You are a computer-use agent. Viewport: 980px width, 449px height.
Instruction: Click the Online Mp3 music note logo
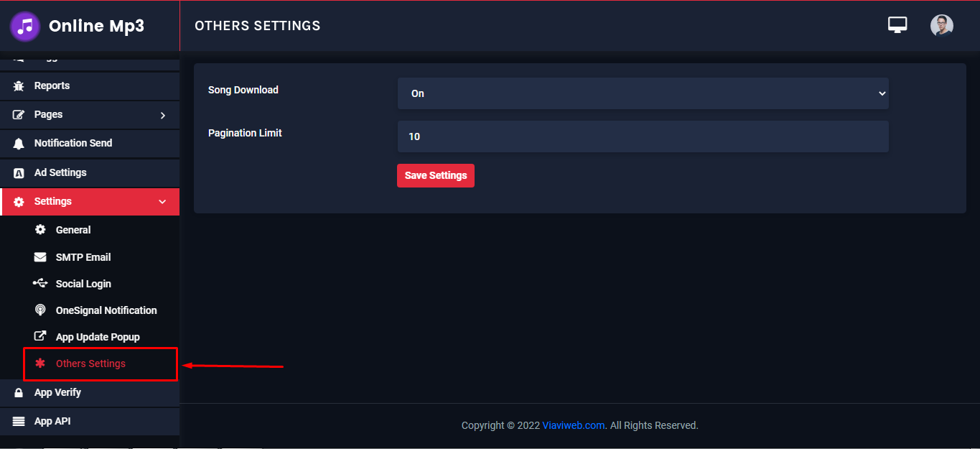25,27
